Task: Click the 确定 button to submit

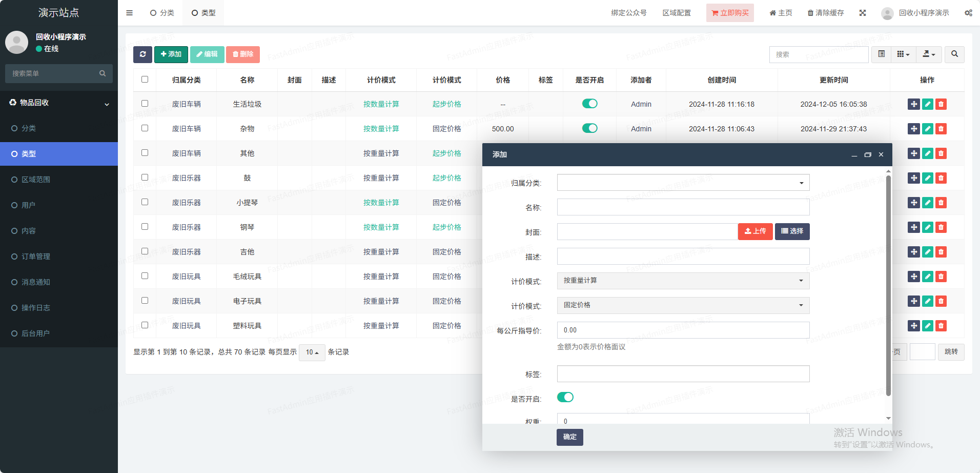Action: coord(569,437)
